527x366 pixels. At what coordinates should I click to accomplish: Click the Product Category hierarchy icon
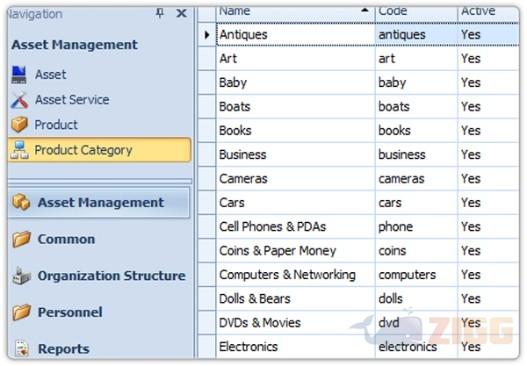coord(19,150)
